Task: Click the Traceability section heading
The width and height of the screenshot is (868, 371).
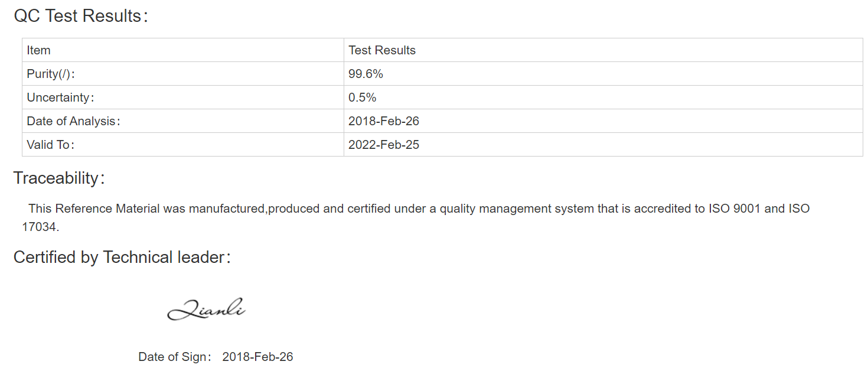Action: 60,178
